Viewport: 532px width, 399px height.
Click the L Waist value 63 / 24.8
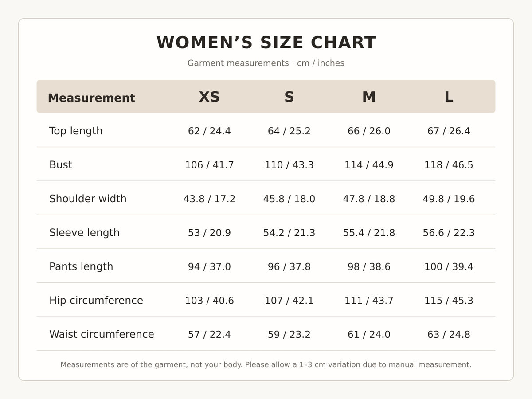click(449, 334)
